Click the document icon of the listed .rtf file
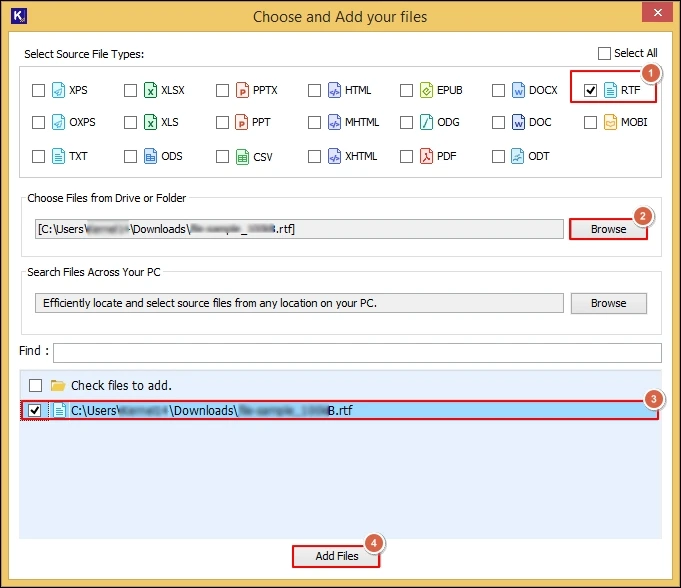This screenshot has width=681, height=588. [59, 410]
